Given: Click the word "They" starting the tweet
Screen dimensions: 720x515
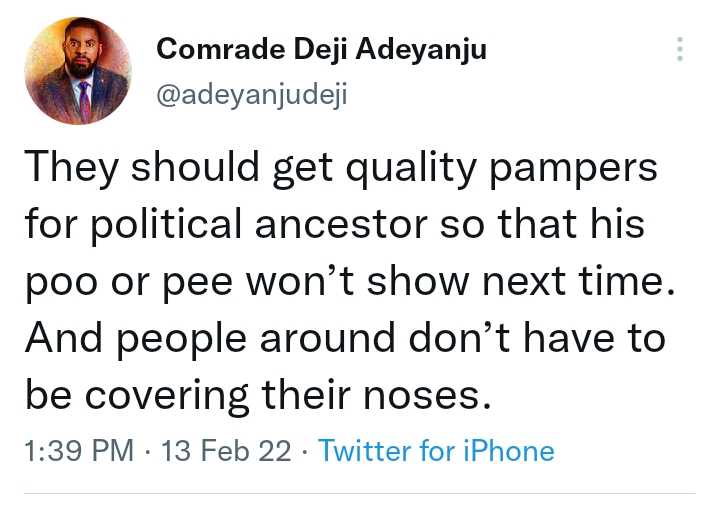Looking at the screenshot, I should [66, 168].
